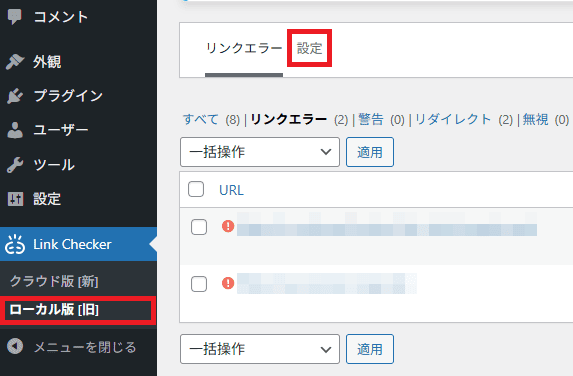This screenshot has width=573, height=376.
Task: Check the first link row checkbox
Action: (x=199, y=227)
